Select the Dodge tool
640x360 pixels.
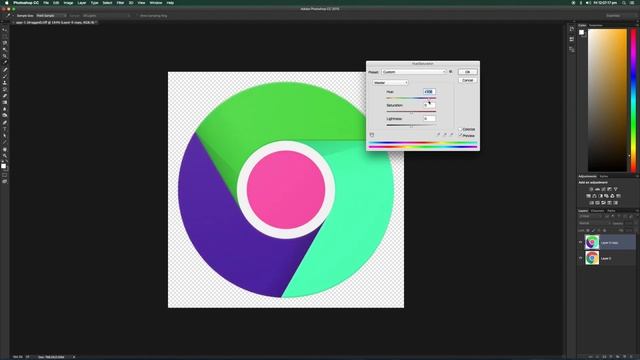tap(4, 116)
